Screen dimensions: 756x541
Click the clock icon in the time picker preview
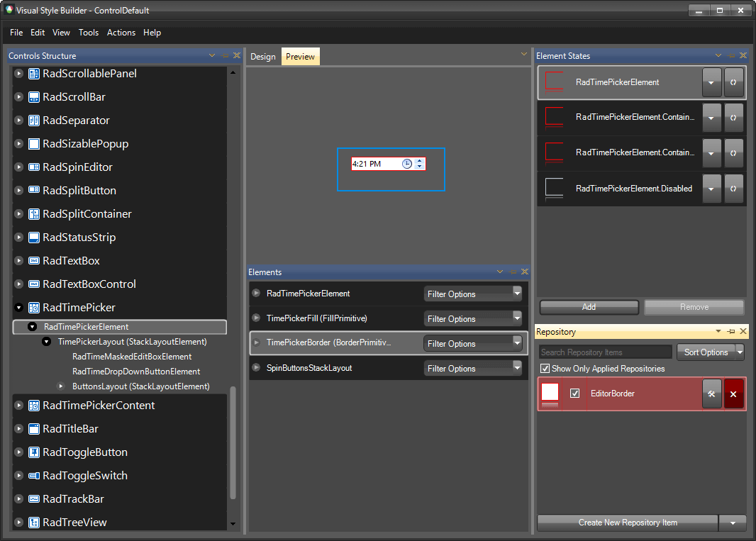pos(406,163)
